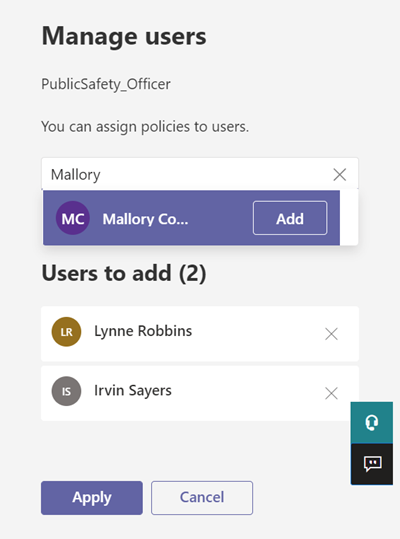Select the Lynne Robbins name text

[143, 331]
